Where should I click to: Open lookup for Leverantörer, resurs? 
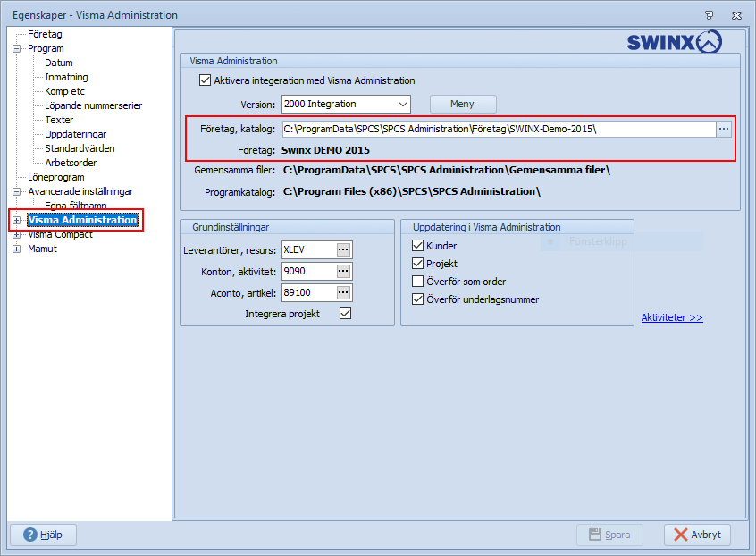pyautogui.click(x=343, y=249)
